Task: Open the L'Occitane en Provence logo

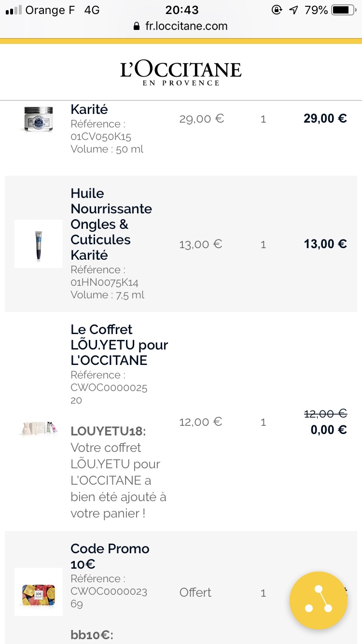Action: tap(181, 74)
